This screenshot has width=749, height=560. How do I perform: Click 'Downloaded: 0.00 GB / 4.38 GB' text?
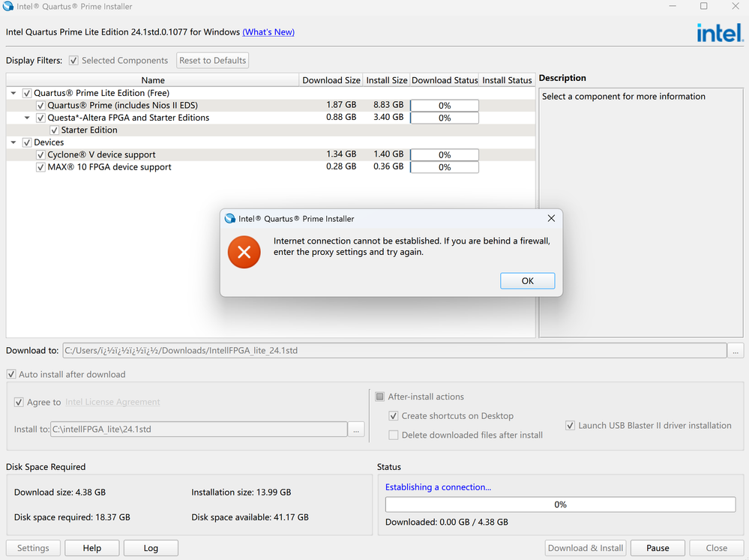[447, 523]
